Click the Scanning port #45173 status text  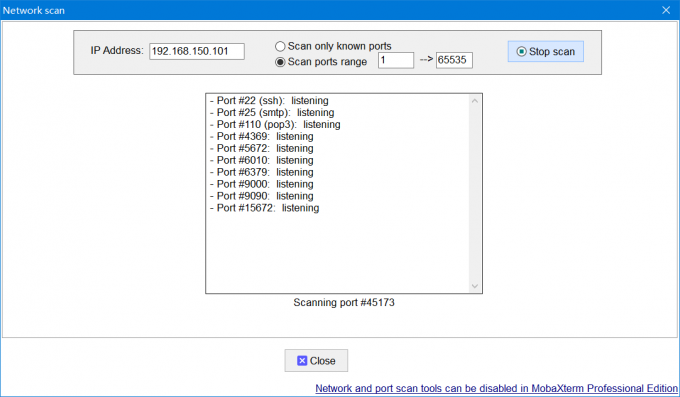click(x=344, y=302)
